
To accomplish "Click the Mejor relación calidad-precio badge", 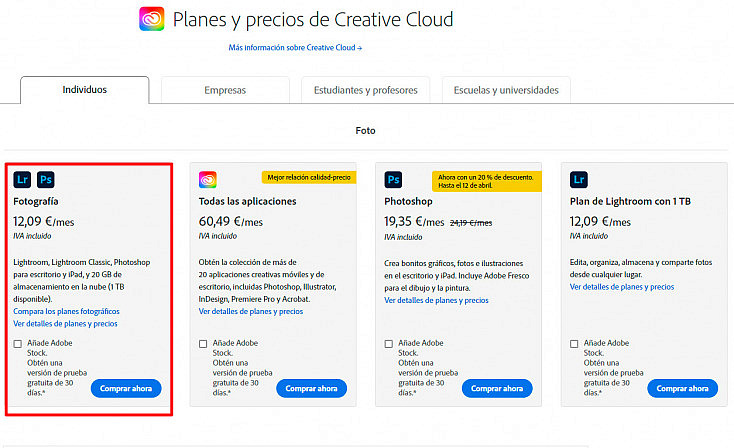I will [309, 177].
